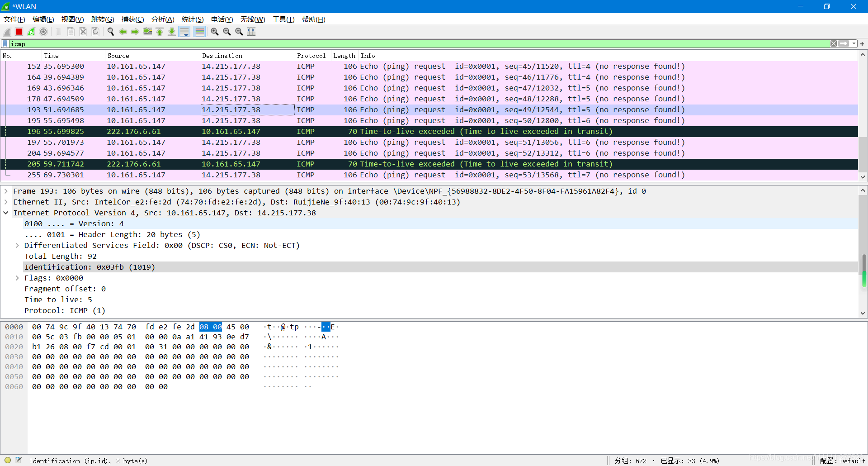Expand the Frame 193 tree node

(6, 191)
